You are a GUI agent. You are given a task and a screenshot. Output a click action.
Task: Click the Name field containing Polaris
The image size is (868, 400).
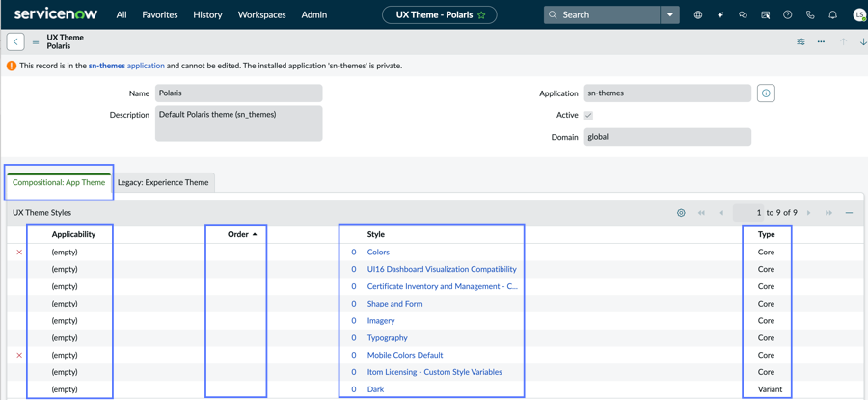[x=238, y=93]
